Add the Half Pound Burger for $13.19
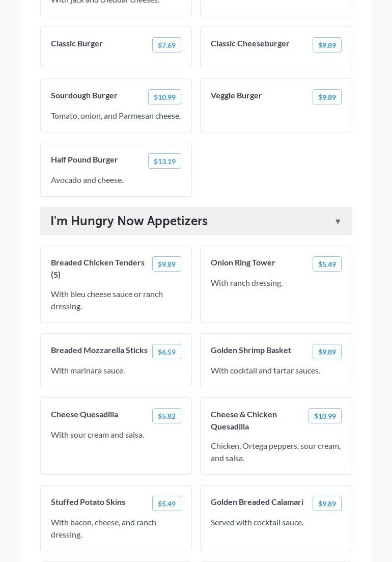This screenshot has height=562, width=392. pos(164,161)
